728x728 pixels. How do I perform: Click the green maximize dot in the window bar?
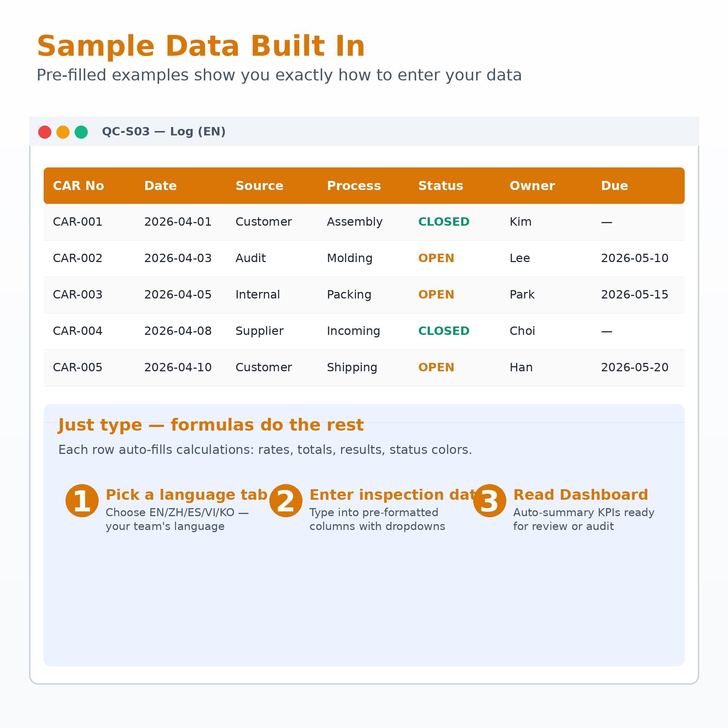[81, 132]
